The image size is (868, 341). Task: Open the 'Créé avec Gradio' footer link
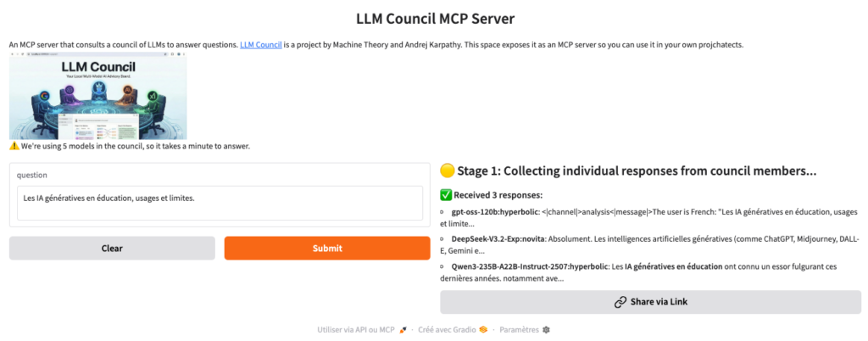tap(448, 329)
